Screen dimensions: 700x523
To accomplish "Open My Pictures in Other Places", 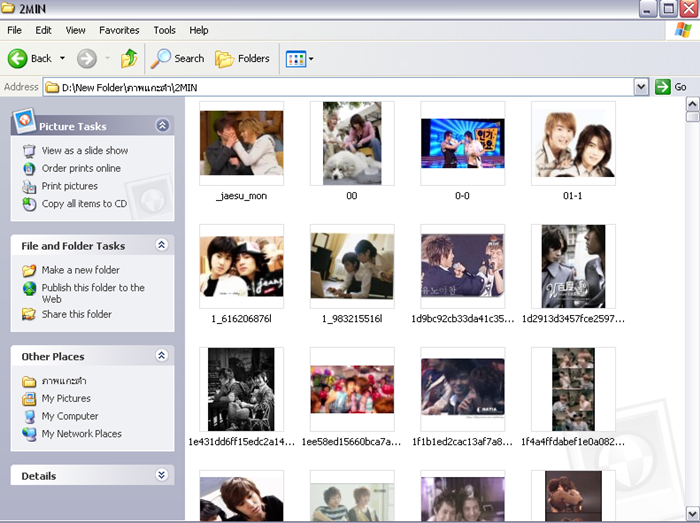I will pos(66,398).
